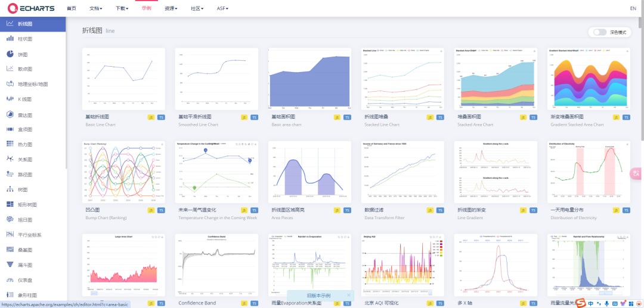Open the 折线图区域高亮 Area Pieces thumbnail
The height and width of the screenshot is (308, 644).
[x=309, y=172]
